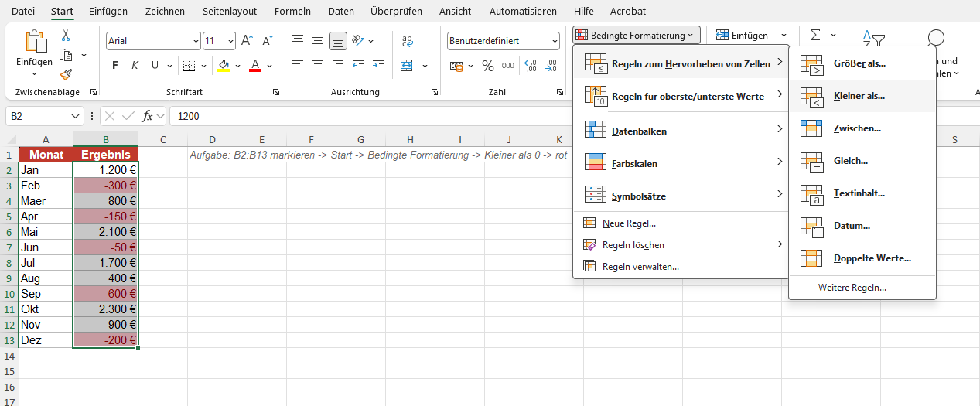Click the increase indent icon
The image size is (980, 406).
click(x=377, y=66)
